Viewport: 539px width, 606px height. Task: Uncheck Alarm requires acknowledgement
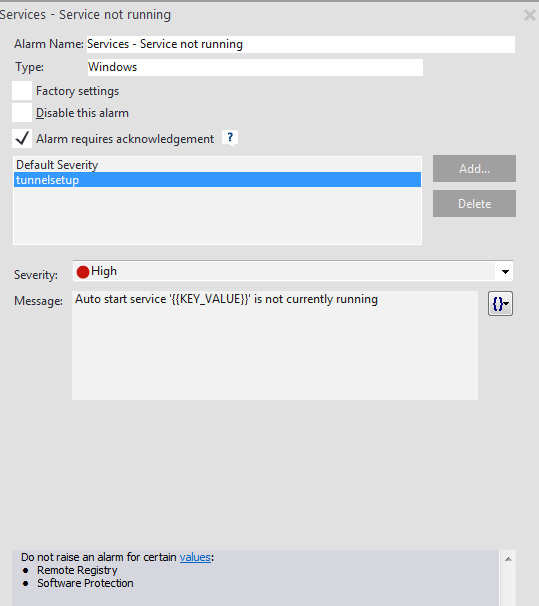click(x=22, y=138)
